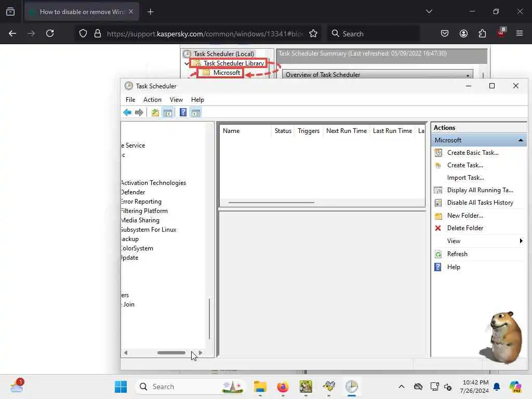Click the New Folder icon in Actions
This screenshot has height=399, width=532.
[x=438, y=216]
